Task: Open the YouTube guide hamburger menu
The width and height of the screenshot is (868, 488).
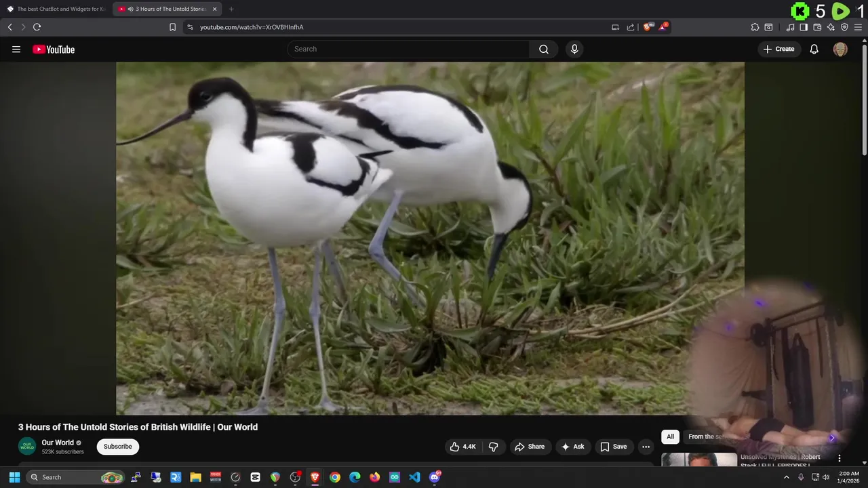Action: pyautogui.click(x=16, y=49)
